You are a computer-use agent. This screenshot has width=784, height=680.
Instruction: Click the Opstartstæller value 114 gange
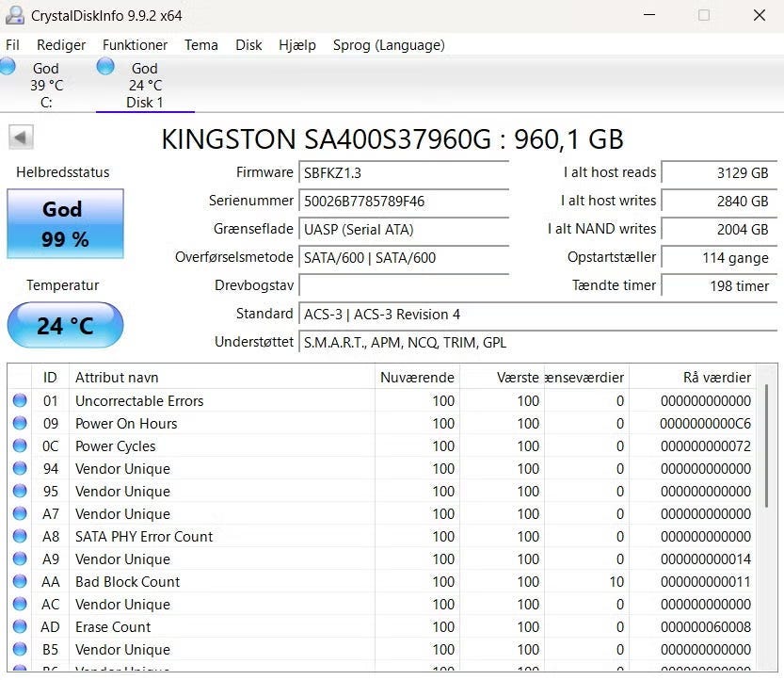719,258
